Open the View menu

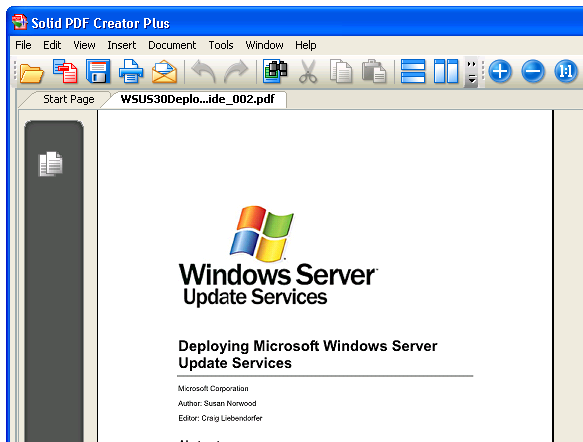coord(84,45)
